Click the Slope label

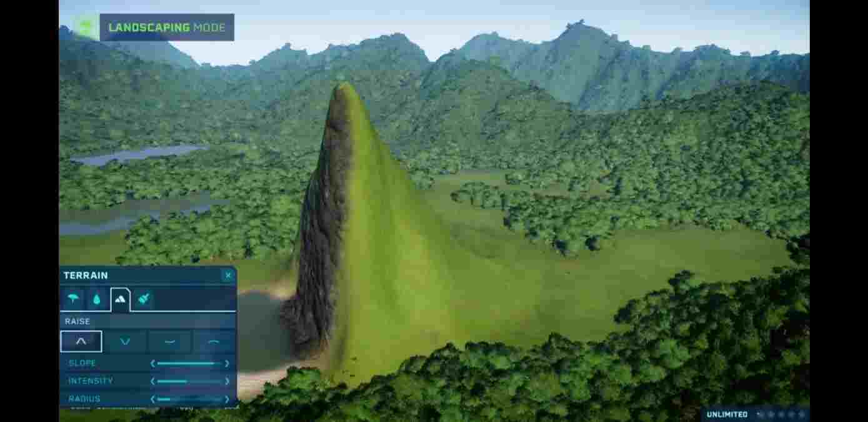(82, 363)
